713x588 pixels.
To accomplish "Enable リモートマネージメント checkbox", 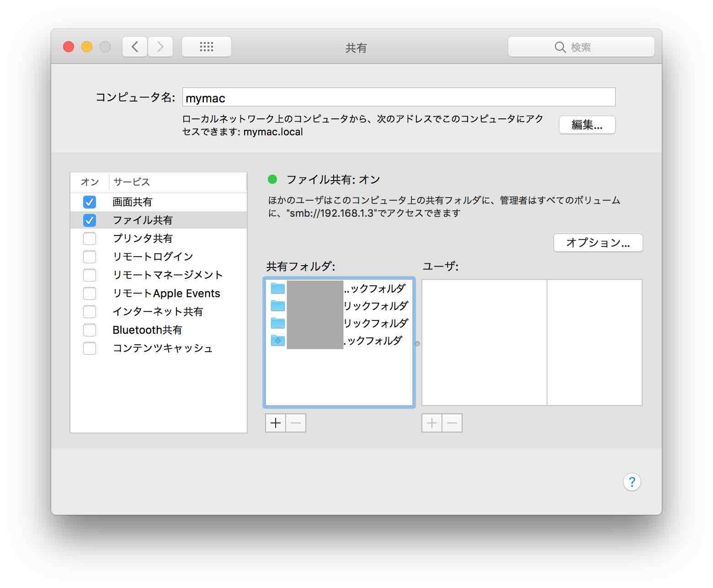I will click(x=90, y=275).
